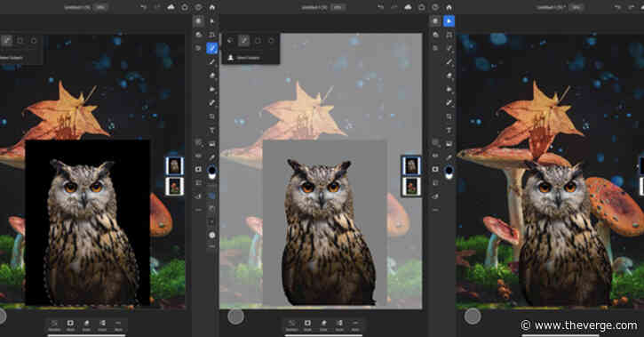Add layer mask from left screen taskbar

point(198,169)
